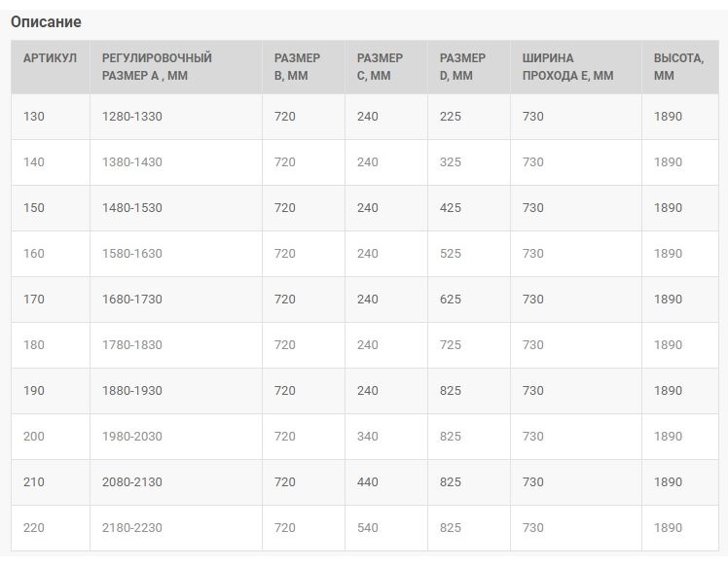The image size is (728, 566).
Task: Select the 1680-1730 range cell
Action: [176, 300]
